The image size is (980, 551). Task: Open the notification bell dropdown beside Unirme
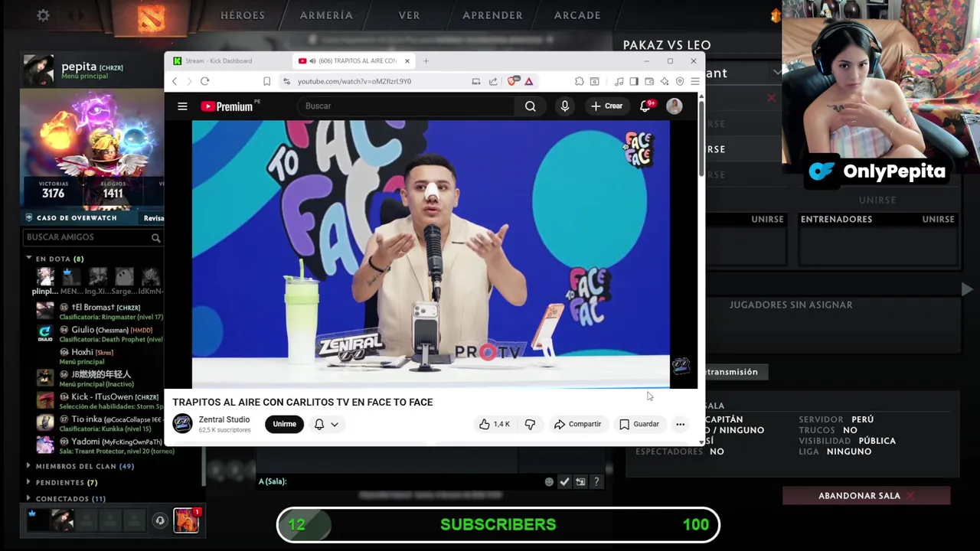pos(325,424)
